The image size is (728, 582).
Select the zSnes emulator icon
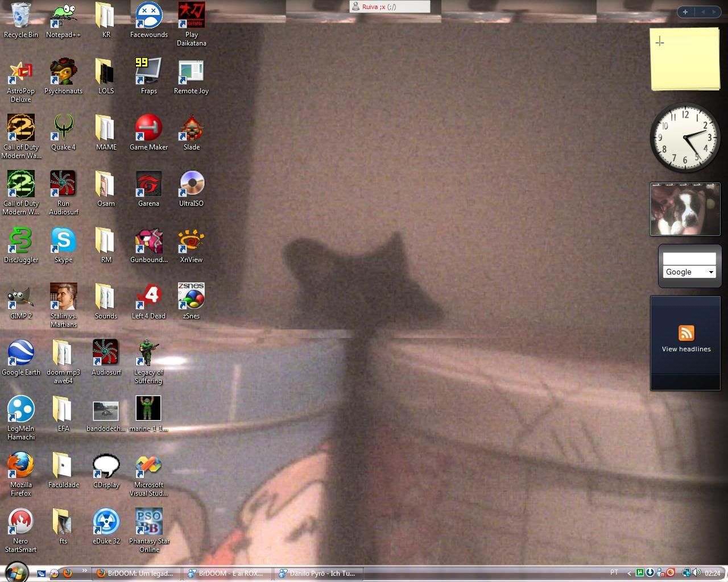point(191,301)
